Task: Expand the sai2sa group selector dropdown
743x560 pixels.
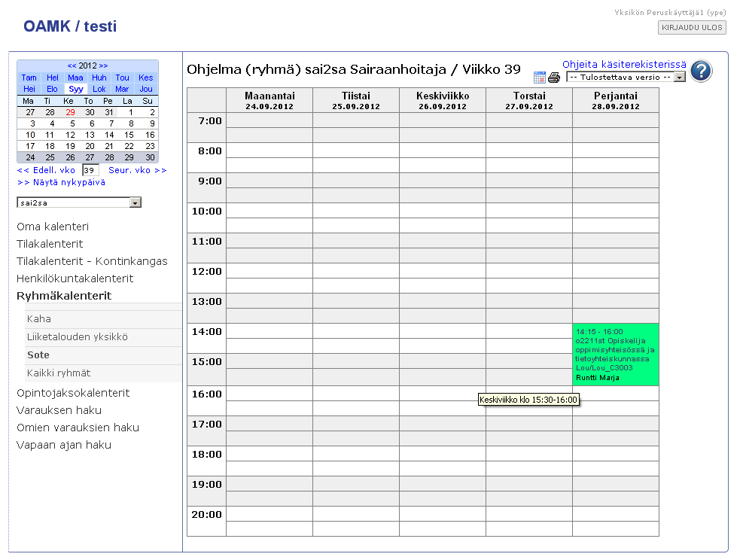Action: click(x=78, y=202)
